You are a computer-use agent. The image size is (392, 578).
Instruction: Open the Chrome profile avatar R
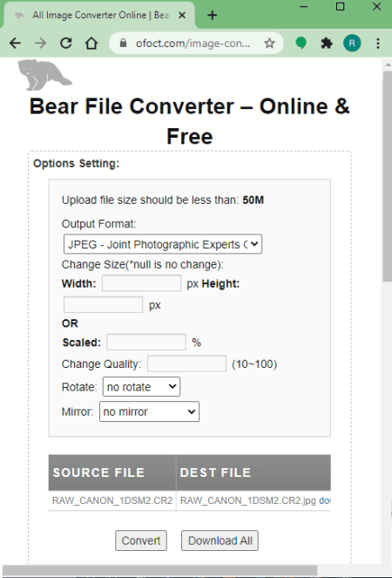tap(352, 43)
